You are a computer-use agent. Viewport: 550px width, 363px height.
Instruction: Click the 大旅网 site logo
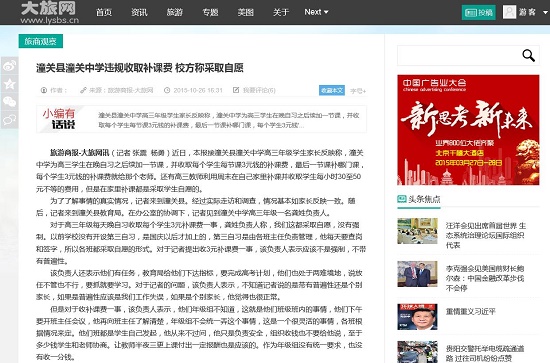[49, 12]
